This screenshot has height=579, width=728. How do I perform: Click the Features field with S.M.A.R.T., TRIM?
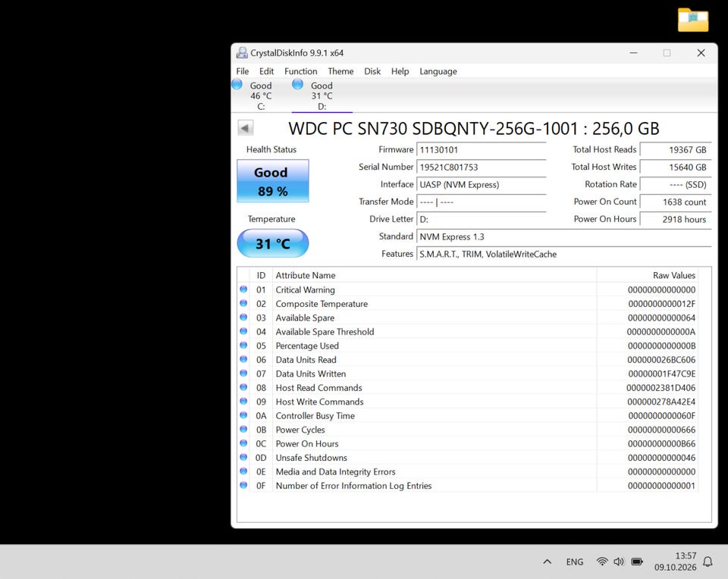point(563,254)
